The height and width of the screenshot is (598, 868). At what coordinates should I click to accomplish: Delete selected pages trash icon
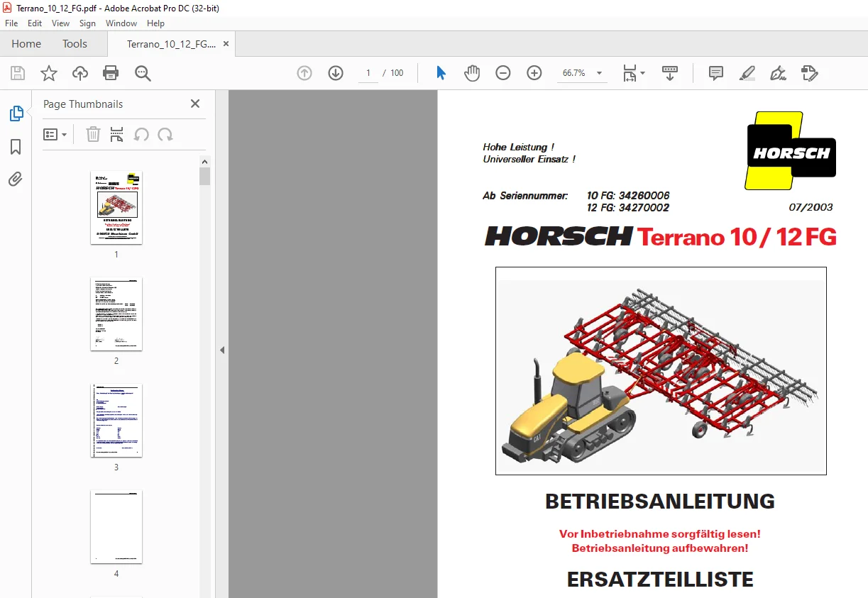(x=93, y=135)
